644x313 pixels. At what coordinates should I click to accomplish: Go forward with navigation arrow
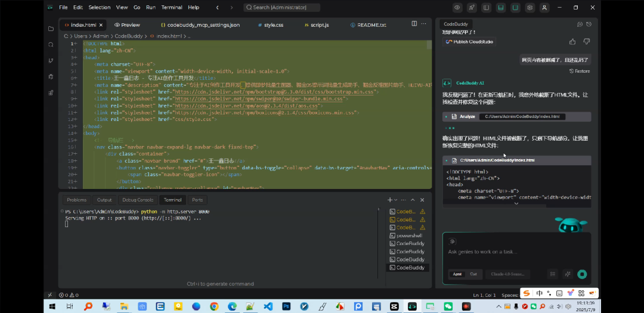point(231,7)
